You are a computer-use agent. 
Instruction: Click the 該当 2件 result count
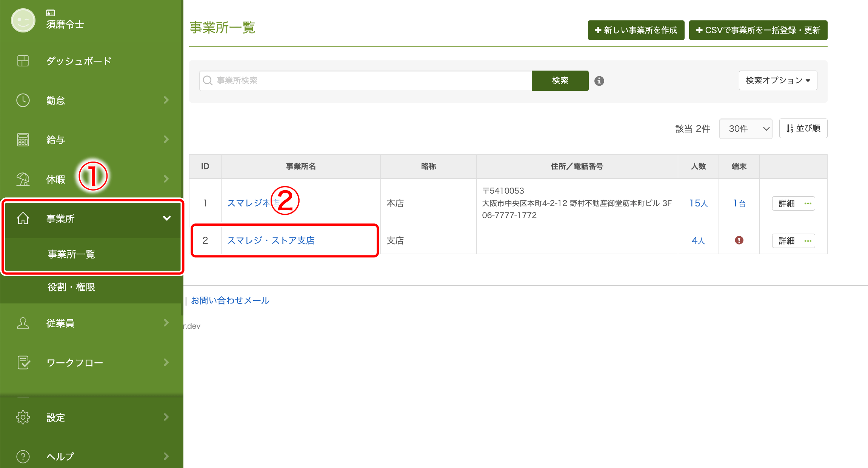coord(693,129)
